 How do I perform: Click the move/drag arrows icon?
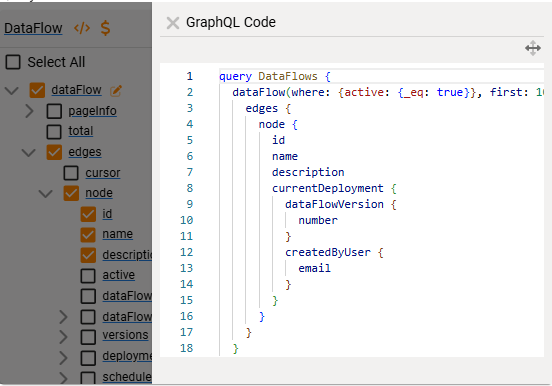pos(533,48)
